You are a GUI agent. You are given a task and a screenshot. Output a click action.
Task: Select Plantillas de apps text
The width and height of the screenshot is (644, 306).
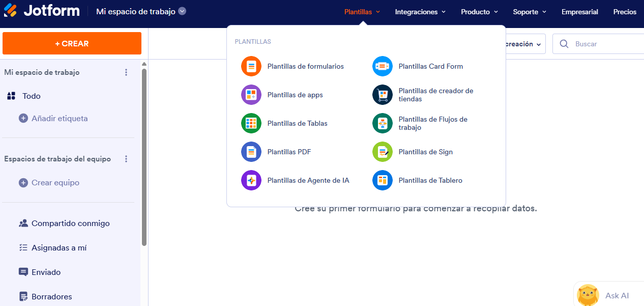tap(295, 95)
